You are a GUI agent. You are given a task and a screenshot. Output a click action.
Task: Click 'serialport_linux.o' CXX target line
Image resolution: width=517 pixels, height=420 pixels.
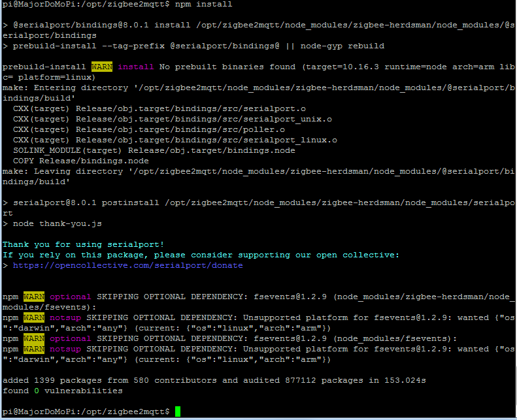[x=175, y=140]
